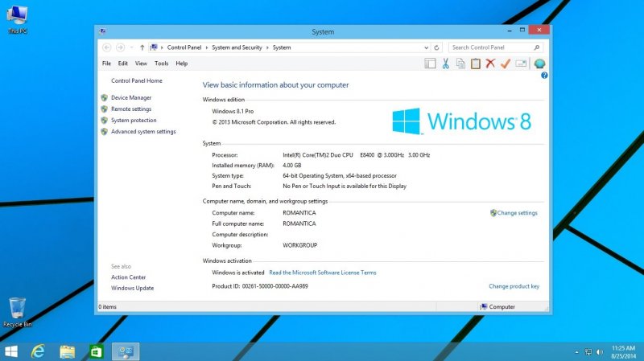Expand chevron before Control Panel breadcrumb
Screen dimensions: 644x361
(163, 47)
